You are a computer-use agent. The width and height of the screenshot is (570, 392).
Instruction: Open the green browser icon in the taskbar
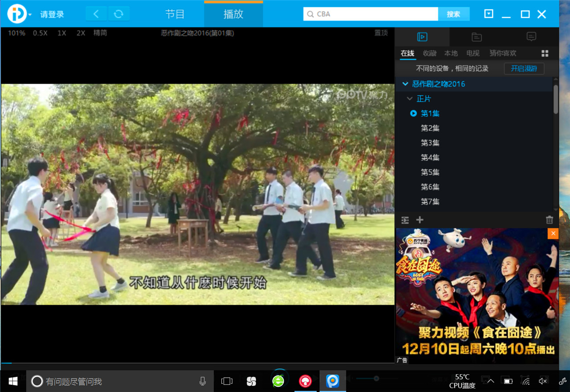tap(278, 381)
